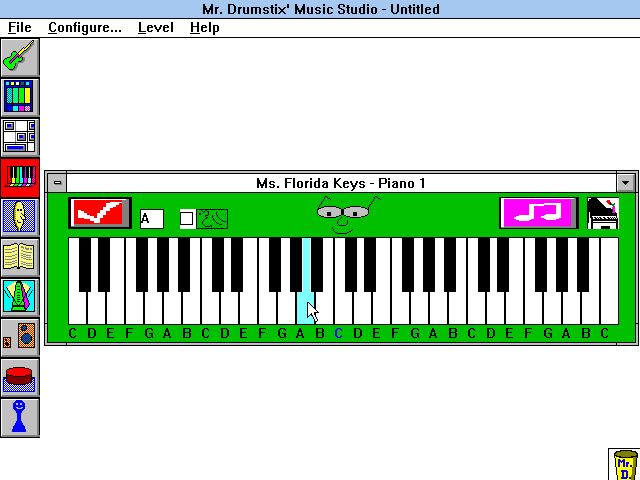Open the Piano 1 window's down-arrow button

[626, 183]
